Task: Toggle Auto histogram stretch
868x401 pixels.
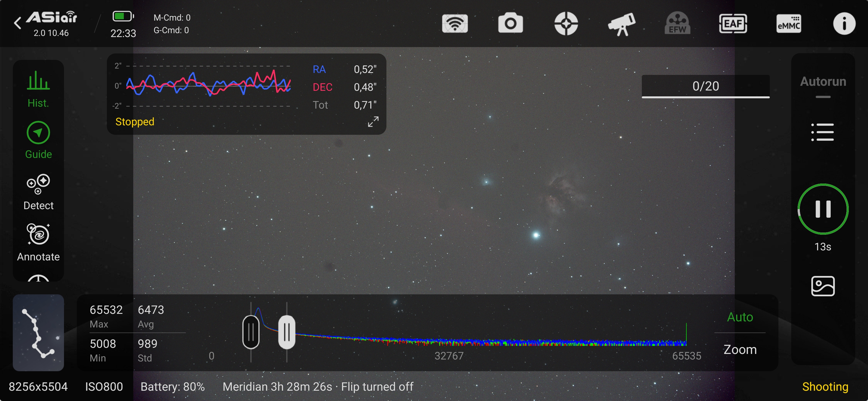Action: 740,317
